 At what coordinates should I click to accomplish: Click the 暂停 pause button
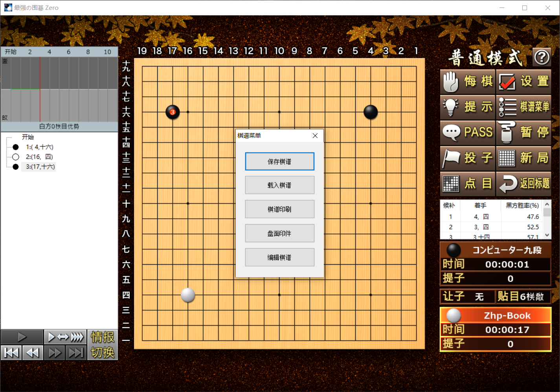(523, 133)
